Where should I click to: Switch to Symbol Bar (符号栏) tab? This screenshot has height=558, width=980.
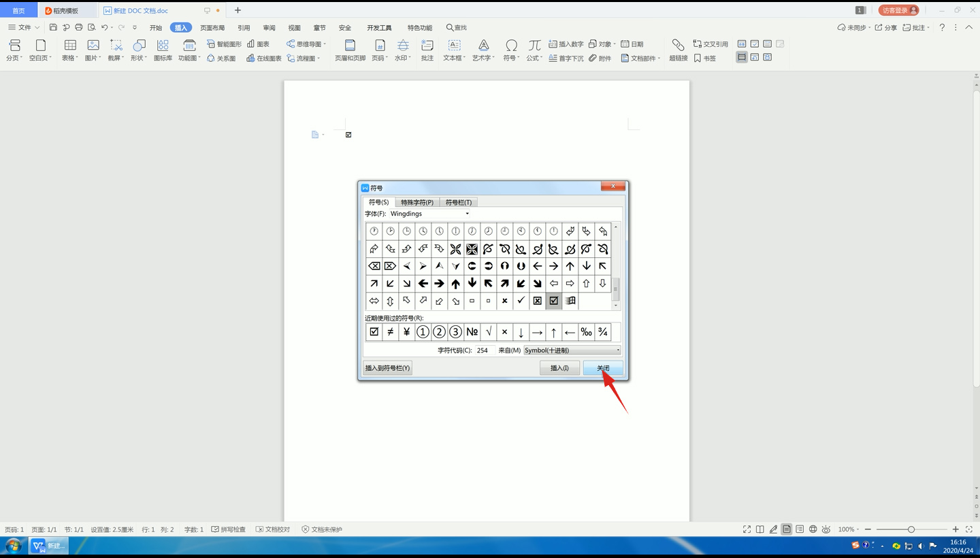[459, 202]
